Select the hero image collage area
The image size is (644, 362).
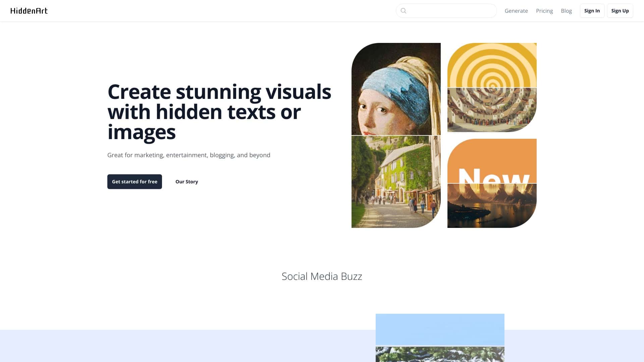(x=444, y=135)
